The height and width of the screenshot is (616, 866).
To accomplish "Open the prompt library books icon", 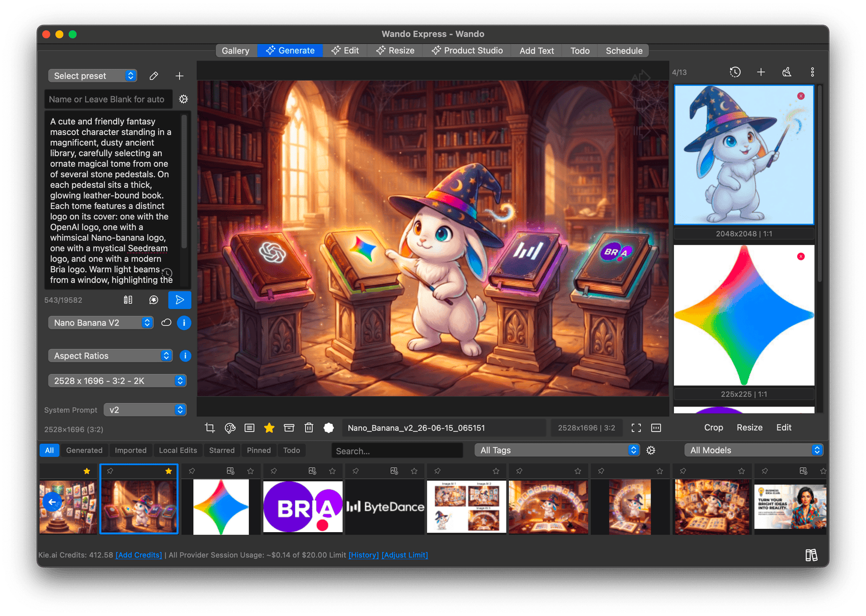I will [x=128, y=300].
